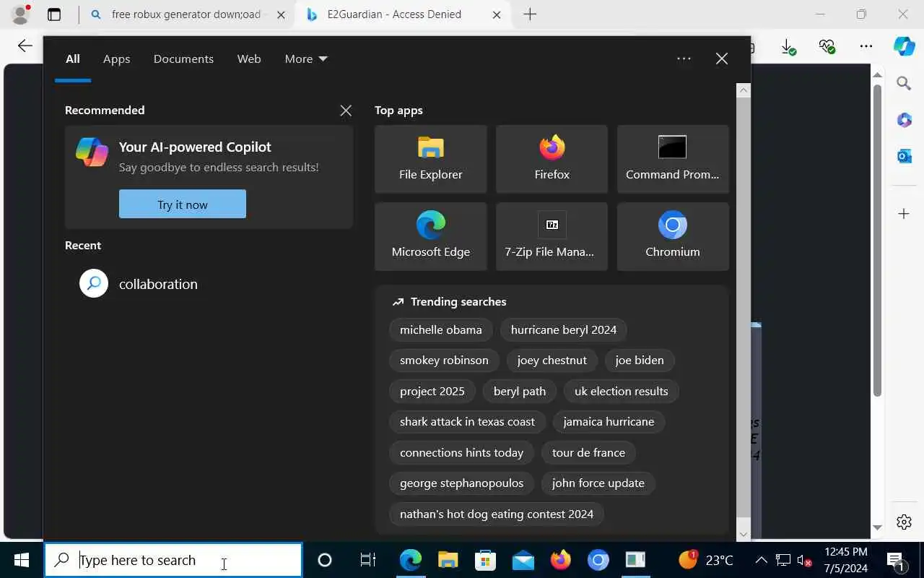This screenshot has height=578, width=924.
Task: Open Task View on the taskbar
Action: [367, 560]
